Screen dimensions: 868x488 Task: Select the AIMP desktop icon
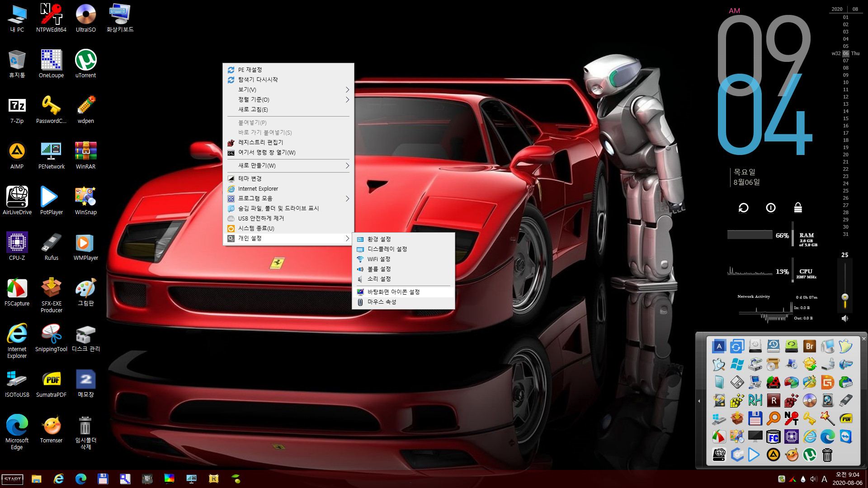17,155
